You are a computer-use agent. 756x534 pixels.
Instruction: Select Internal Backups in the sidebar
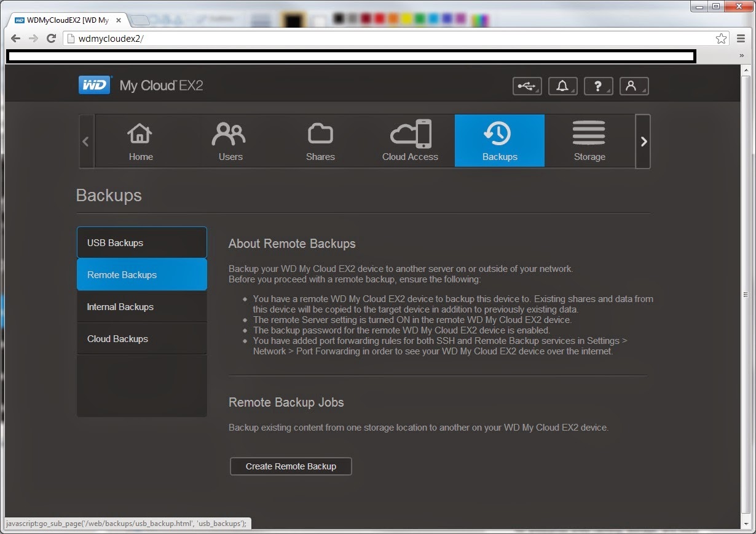[142, 306]
